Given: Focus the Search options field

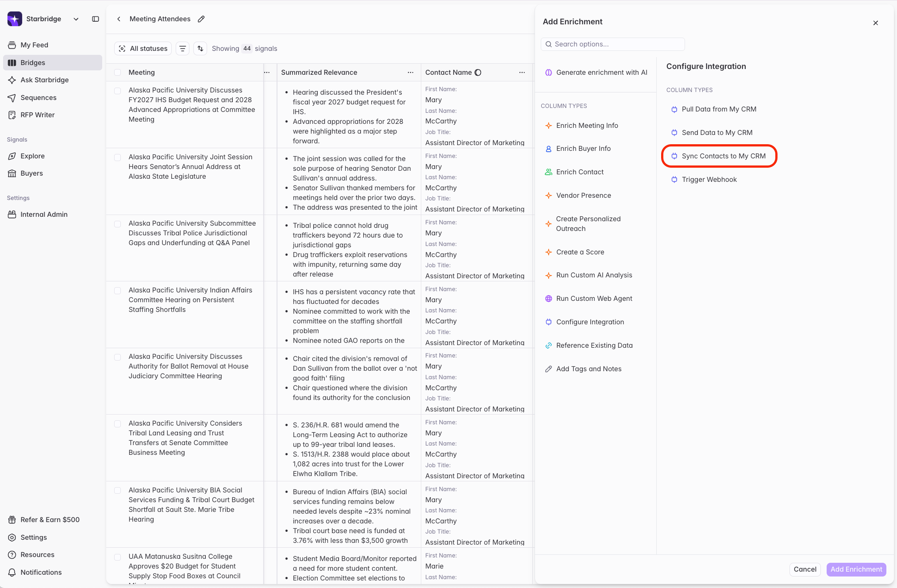Looking at the screenshot, I should point(613,44).
